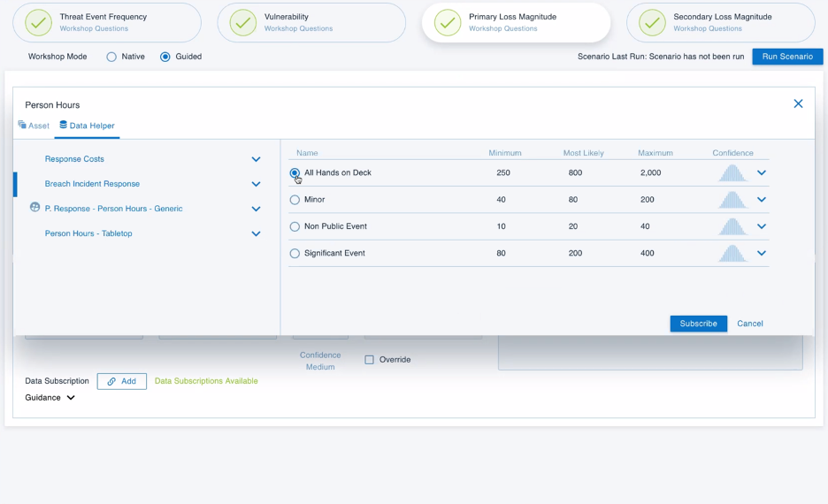The width and height of the screenshot is (828, 504).
Task: Expand the Breach Incident Response chevron
Action: click(257, 184)
